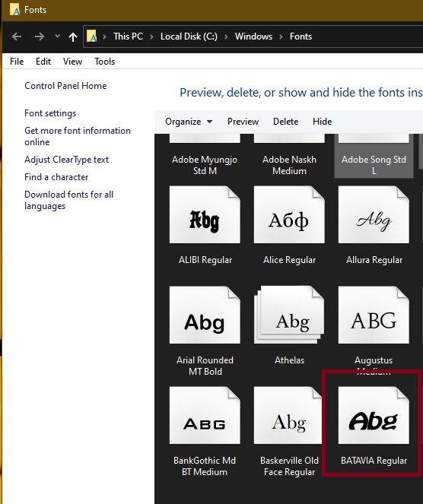Screen dimensions: 423x504
Task: Open the Font settings link
Action: (x=50, y=113)
